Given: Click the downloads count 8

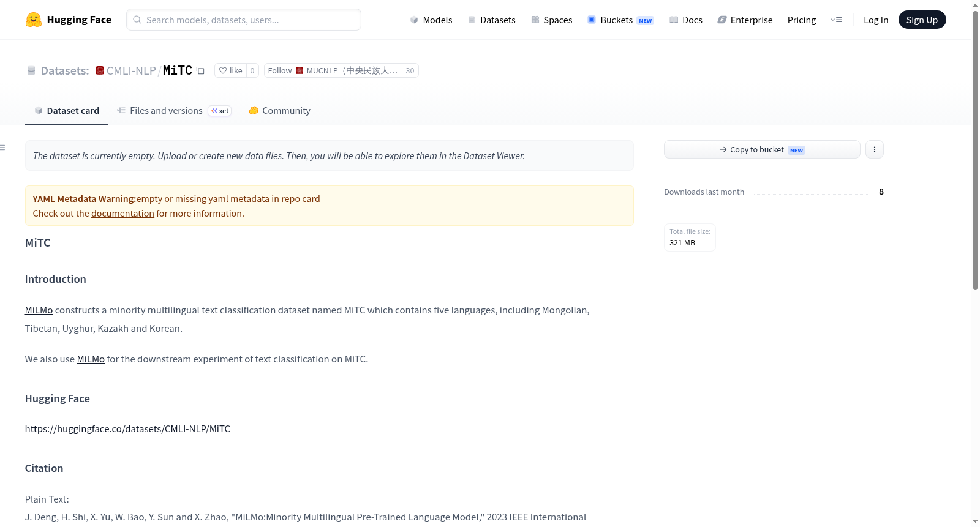Looking at the screenshot, I should click(x=881, y=192).
